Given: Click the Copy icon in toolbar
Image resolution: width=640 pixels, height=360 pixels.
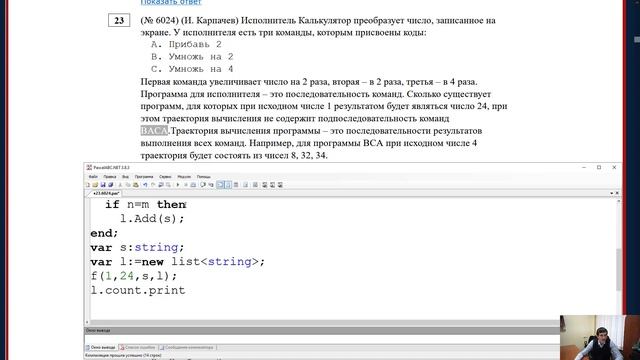Looking at the screenshot, I should [128, 185].
